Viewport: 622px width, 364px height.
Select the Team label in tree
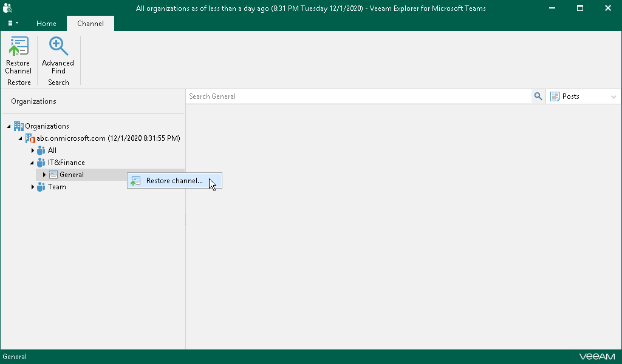(56, 187)
